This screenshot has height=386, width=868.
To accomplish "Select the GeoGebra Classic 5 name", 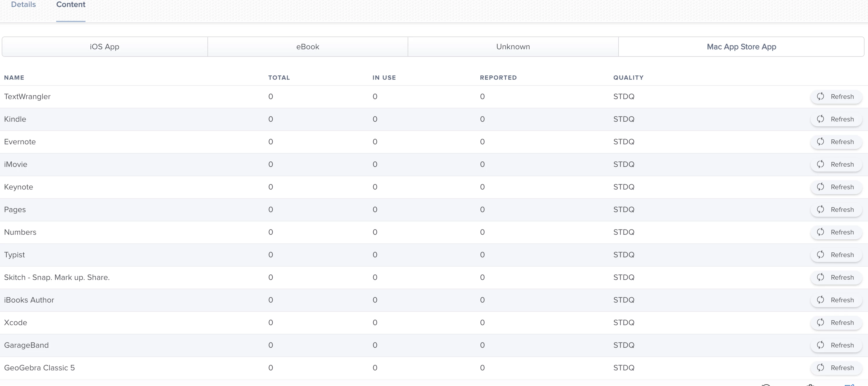I will click(39, 368).
